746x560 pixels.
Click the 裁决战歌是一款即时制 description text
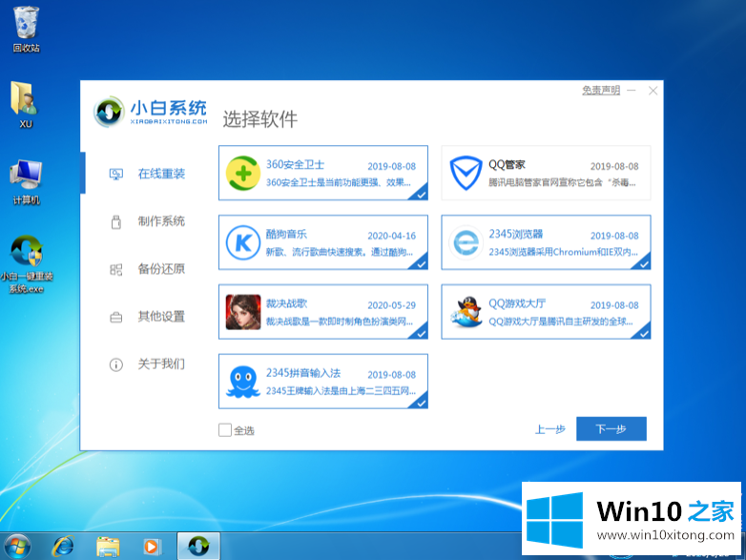pos(340,321)
